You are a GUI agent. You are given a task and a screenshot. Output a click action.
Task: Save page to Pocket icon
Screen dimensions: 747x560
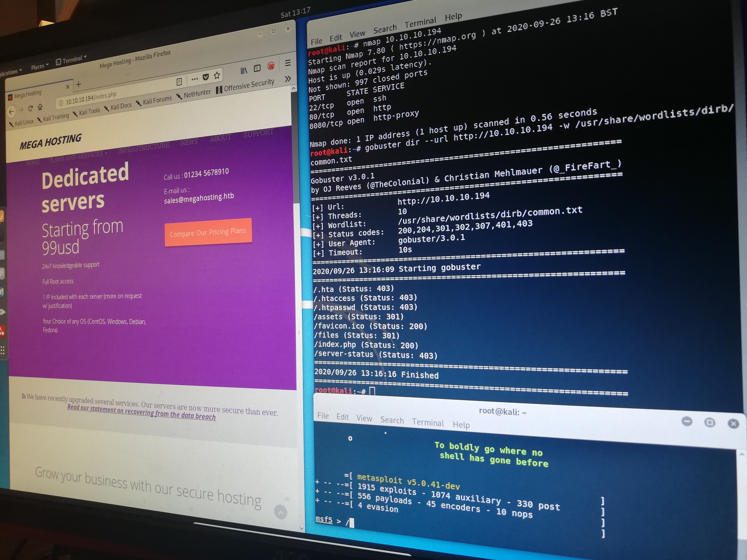(x=205, y=77)
